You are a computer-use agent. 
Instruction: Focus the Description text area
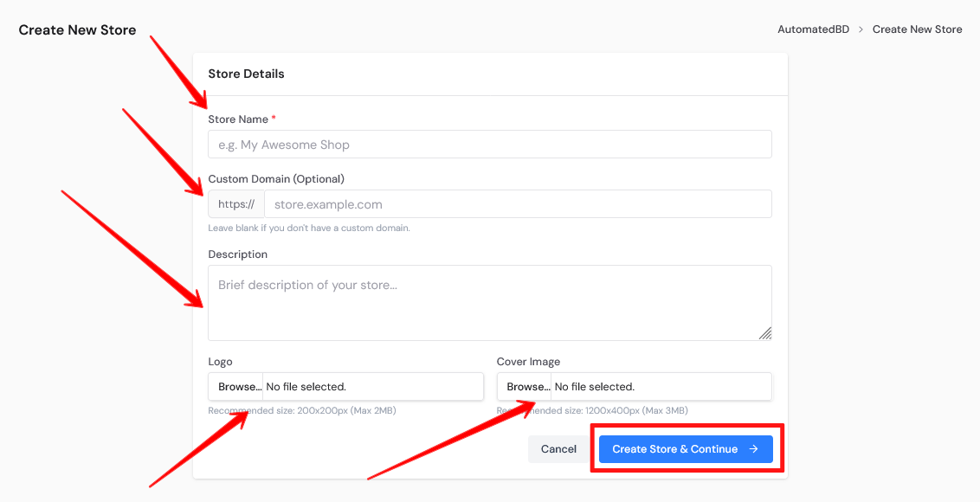click(489, 302)
